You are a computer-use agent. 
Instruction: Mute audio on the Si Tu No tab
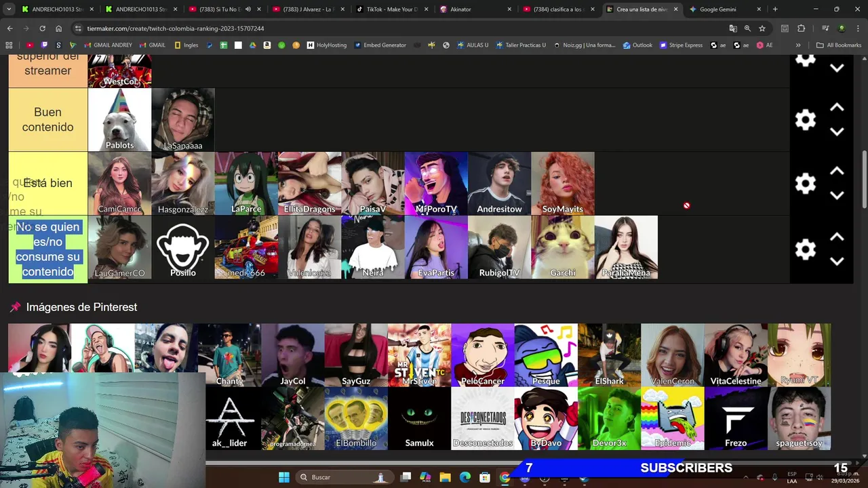tap(248, 9)
